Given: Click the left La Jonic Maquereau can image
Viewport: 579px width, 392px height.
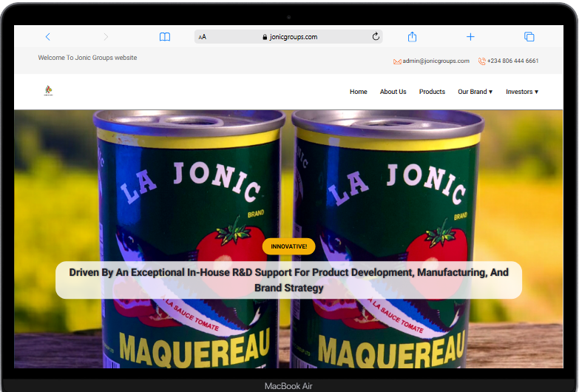Looking at the screenshot, I should pos(189,239).
